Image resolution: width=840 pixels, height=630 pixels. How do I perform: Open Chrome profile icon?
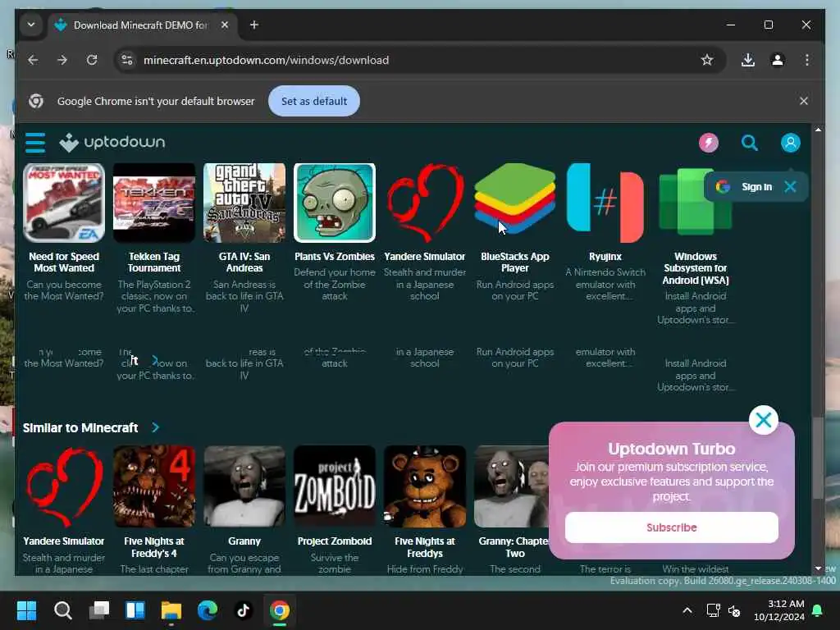pos(778,60)
